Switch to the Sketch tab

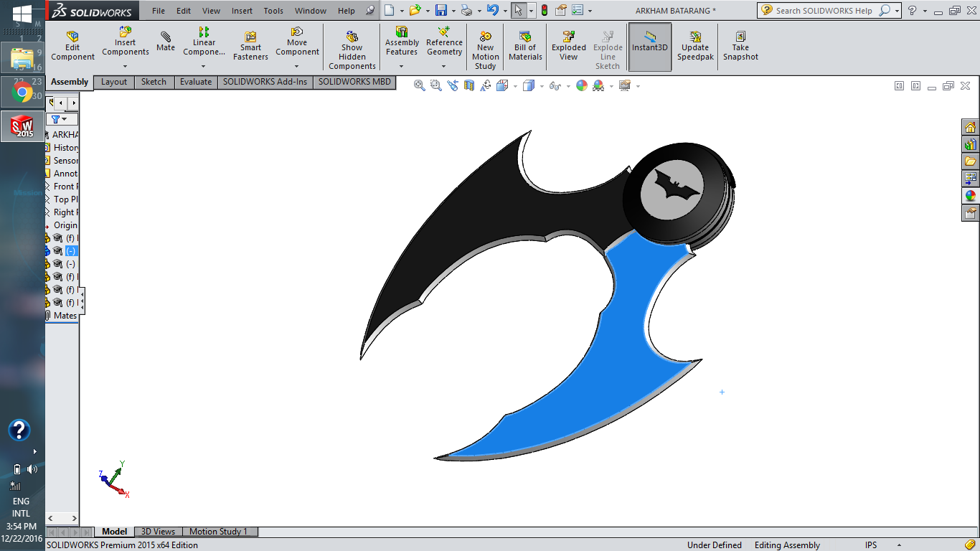coord(154,82)
